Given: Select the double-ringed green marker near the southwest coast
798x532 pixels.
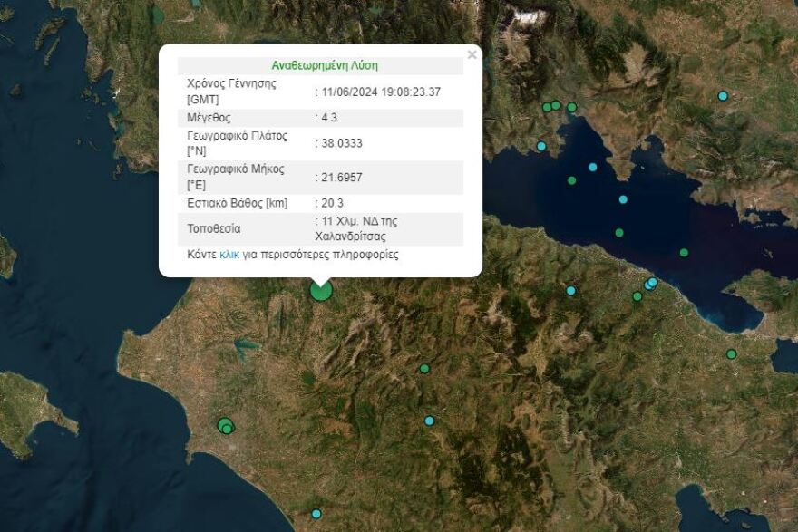Looking at the screenshot, I should point(223,426).
